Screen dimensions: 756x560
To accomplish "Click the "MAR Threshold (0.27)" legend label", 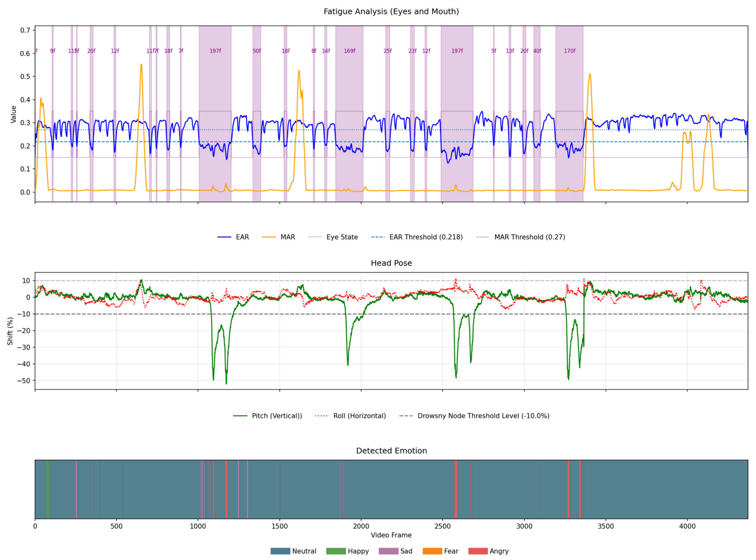I will point(530,237).
